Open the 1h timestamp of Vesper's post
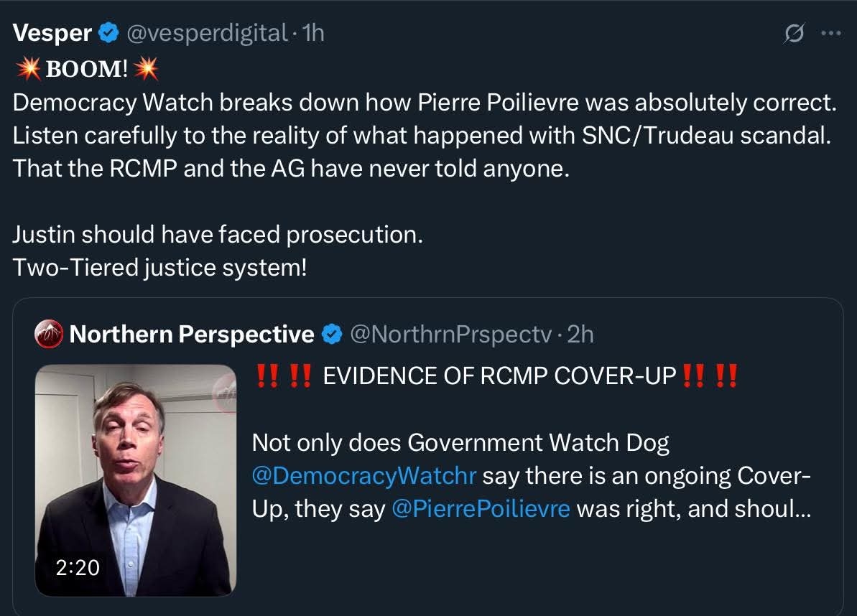The width and height of the screenshot is (857, 616). click(x=314, y=33)
